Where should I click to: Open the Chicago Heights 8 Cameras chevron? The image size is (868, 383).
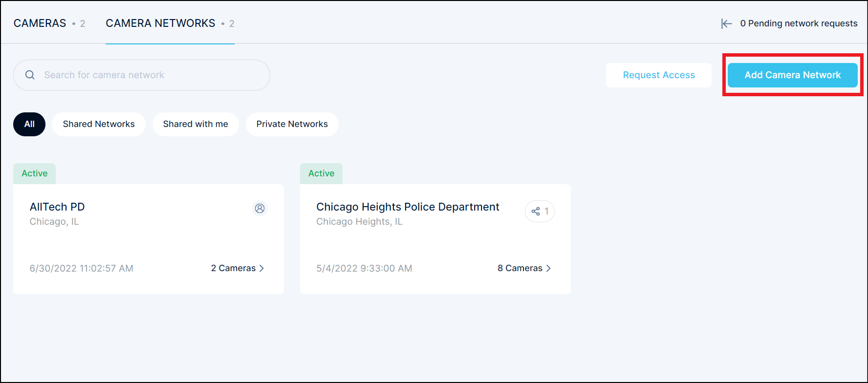pyautogui.click(x=548, y=268)
